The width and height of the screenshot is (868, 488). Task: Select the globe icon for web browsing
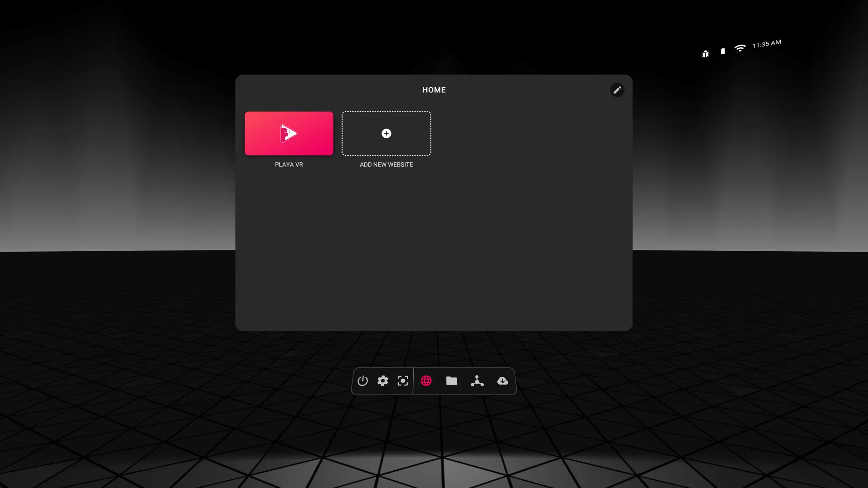426,381
